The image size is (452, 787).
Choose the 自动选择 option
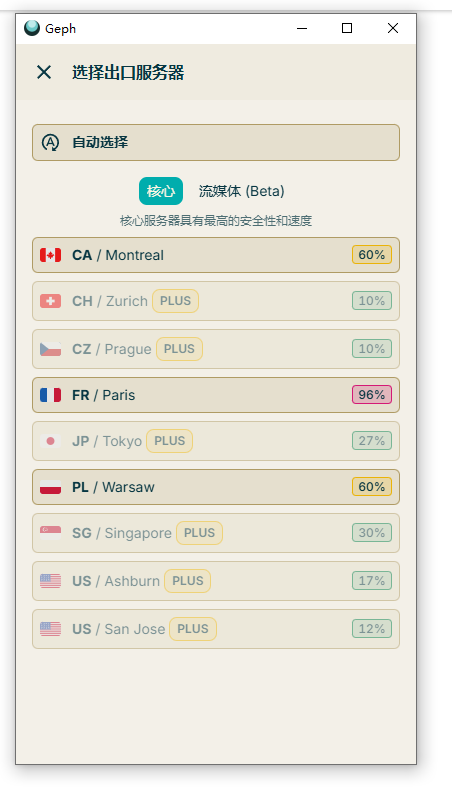coord(216,143)
